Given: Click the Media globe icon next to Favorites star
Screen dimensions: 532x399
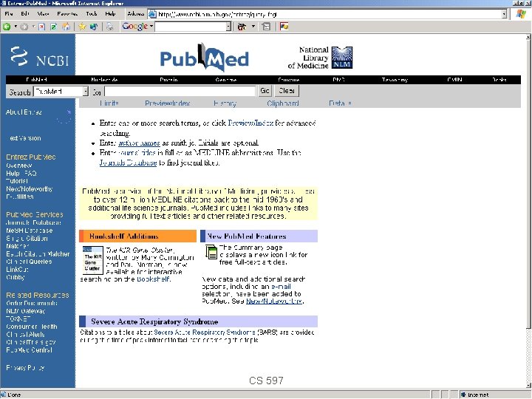Looking at the screenshot, I should click(x=94, y=27).
